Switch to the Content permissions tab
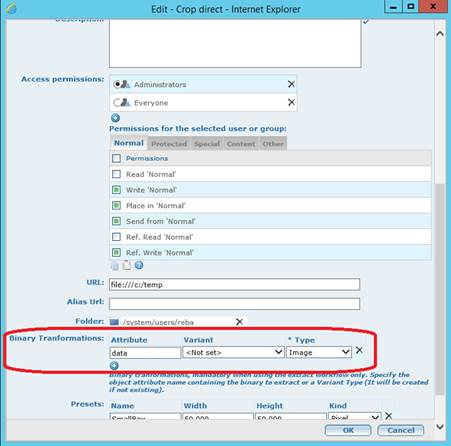451x446 pixels. pyautogui.click(x=241, y=144)
